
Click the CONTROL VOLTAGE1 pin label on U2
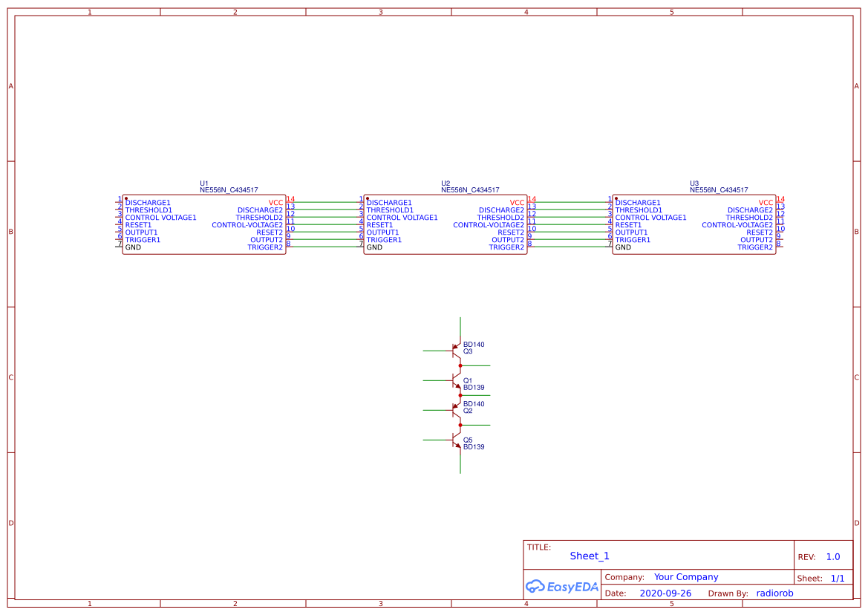coord(402,218)
